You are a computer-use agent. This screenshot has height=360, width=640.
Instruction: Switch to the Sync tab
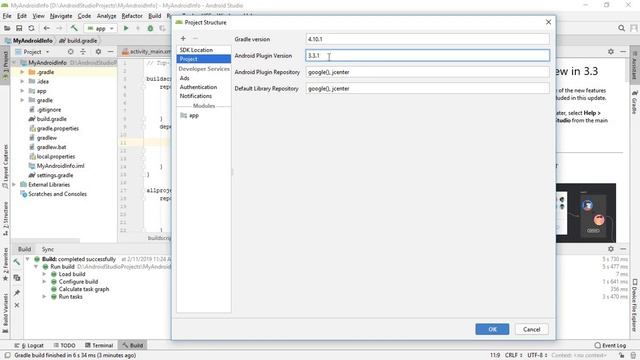pyautogui.click(x=48, y=249)
